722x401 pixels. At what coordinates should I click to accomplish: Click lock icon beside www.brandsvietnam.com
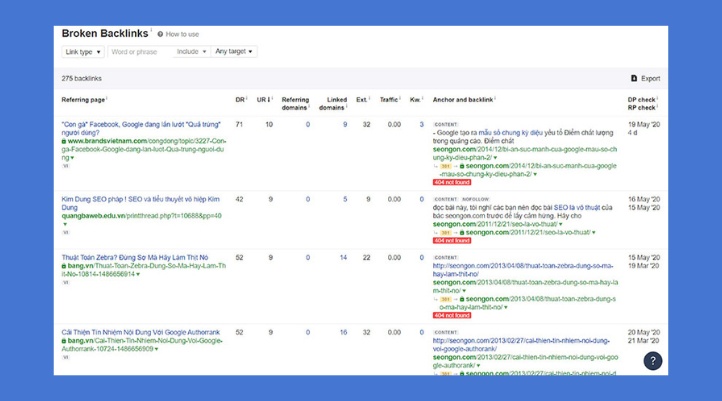[x=64, y=141]
